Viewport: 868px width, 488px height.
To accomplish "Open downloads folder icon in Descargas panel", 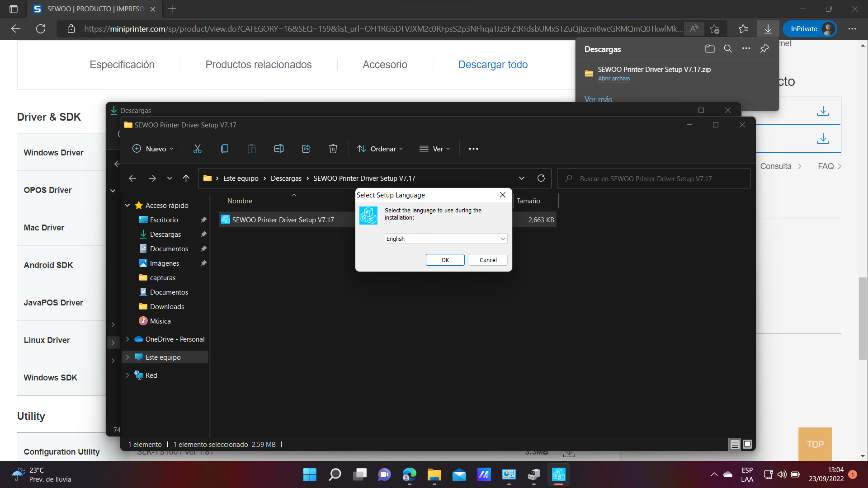I will [710, 49].
